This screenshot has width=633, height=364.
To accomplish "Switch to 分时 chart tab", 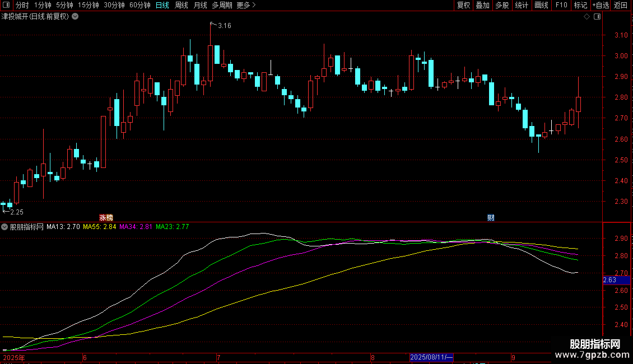I will click(22, 5).
